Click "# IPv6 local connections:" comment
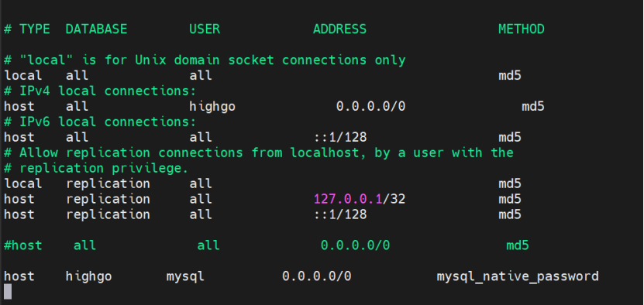 (x=100, y=122)
